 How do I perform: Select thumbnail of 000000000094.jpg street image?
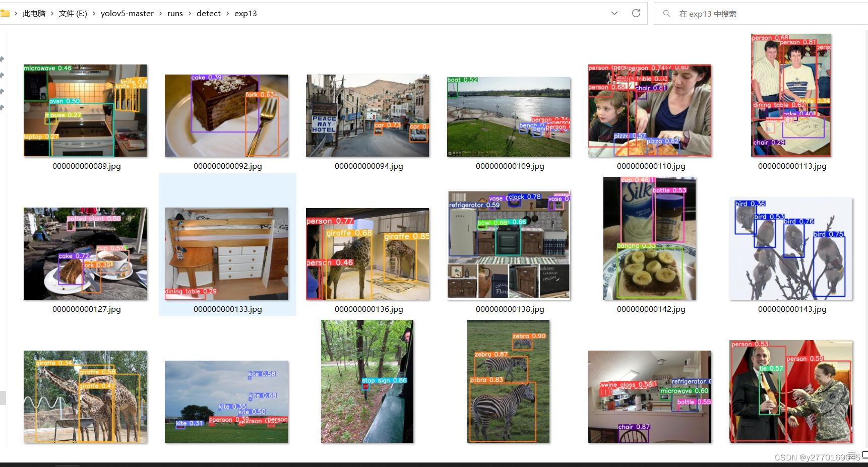point(367,115)
